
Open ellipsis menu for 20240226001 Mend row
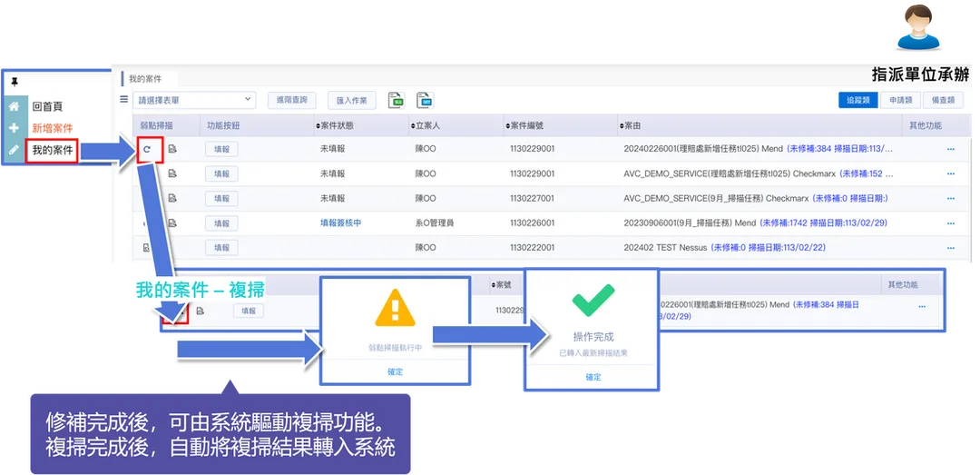(x=951, y=149)
